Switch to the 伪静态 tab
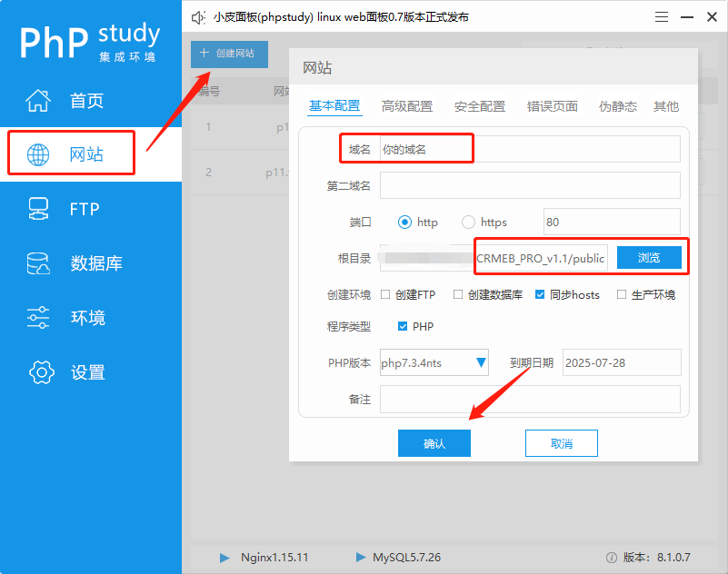 pos(617,106)
